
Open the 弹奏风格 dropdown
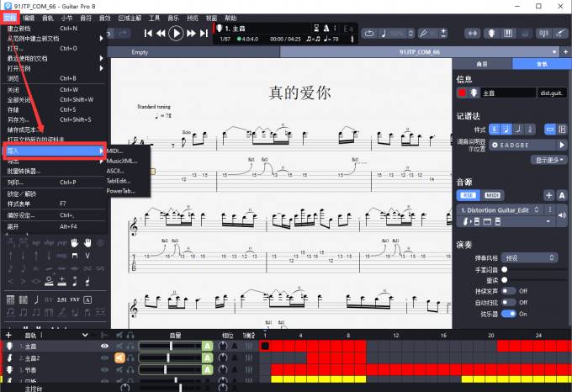pyautogui.click(x=529, y=257)
